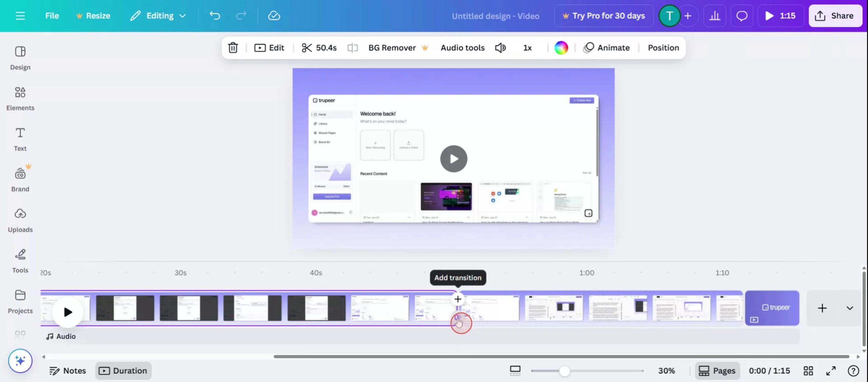The width and height of the screenshot is (868, 382).
Task: Click the cloud save status icon
Action: click(x=274, y=16)
